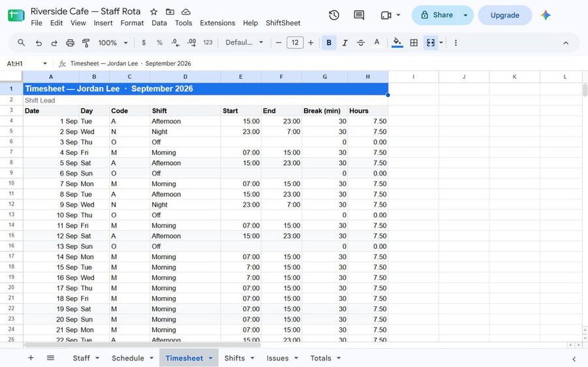Open the Format menu
Image resolution: width=588 pixels, height=367 pixels.
point(132,23)
